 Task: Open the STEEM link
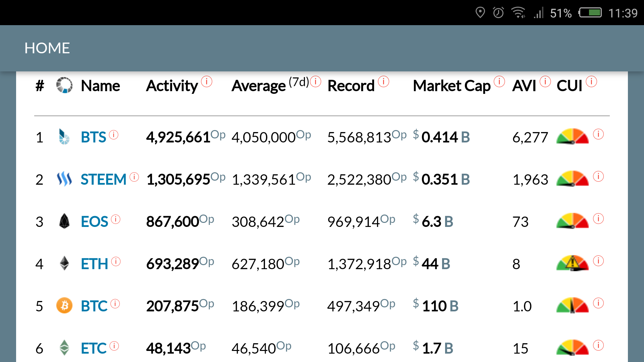tap(103, 180)
